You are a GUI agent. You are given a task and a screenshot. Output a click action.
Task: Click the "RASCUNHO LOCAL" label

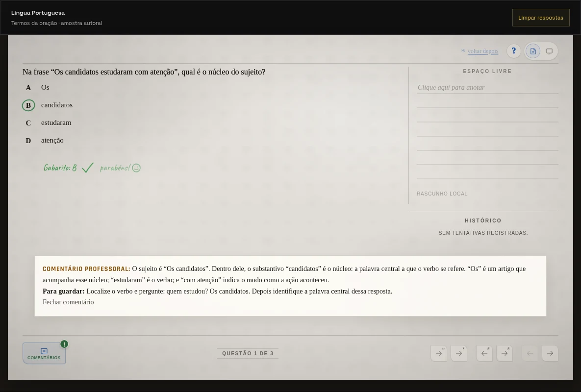pyautogui.click(x=442, y=194)
